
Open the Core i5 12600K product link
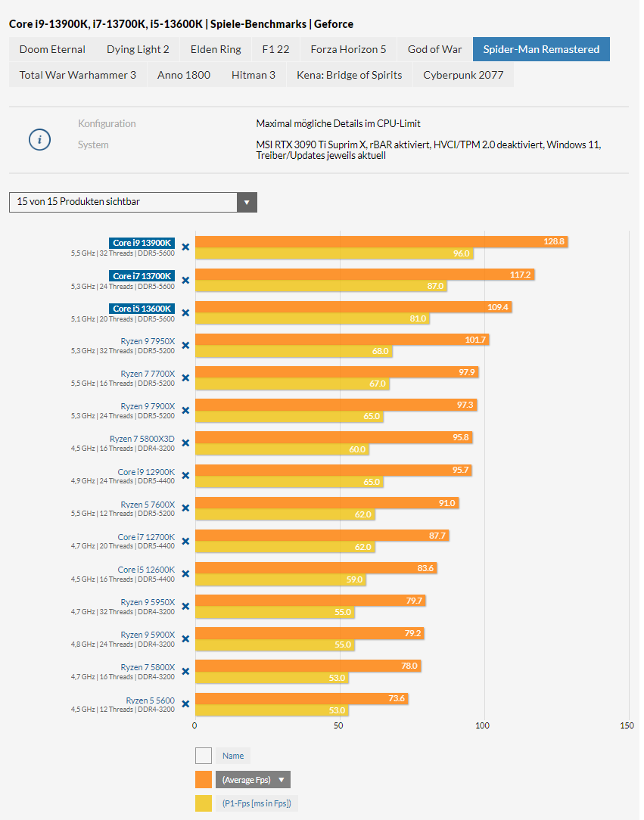tap(147, 570)
